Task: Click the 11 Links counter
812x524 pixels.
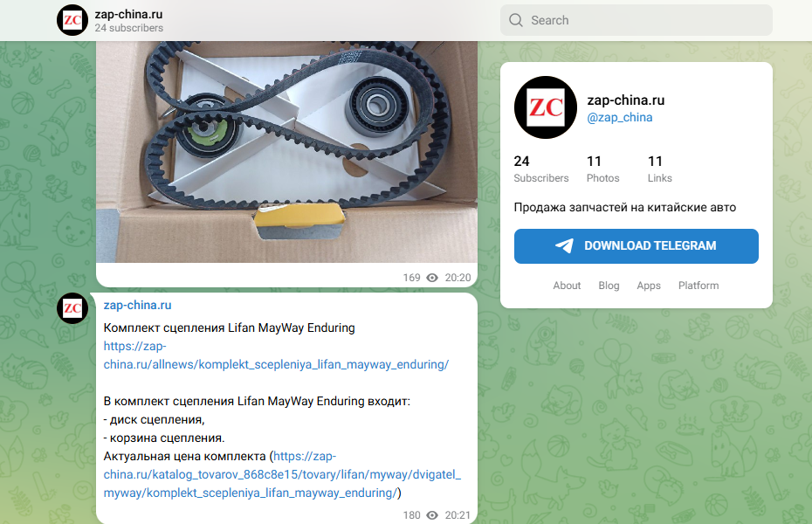Action: click(660, 169)
